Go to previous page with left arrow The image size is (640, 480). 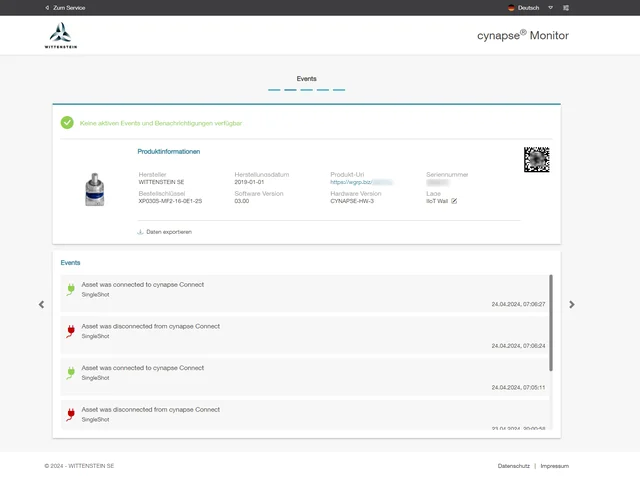tap(41, 304)
